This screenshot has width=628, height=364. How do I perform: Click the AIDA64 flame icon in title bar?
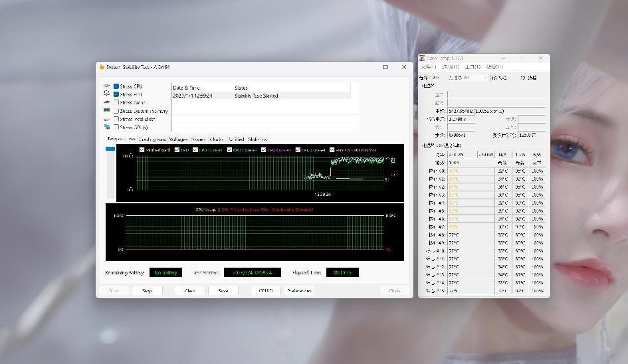102,67
